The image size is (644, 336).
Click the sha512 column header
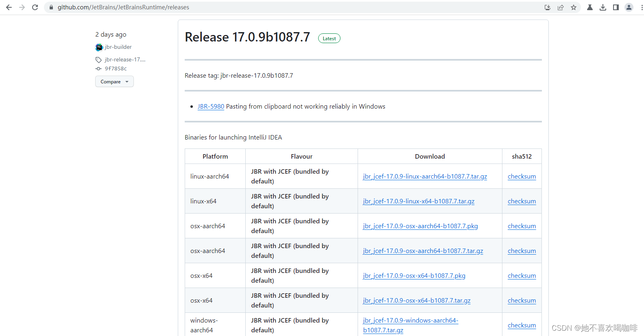pos(522,157)
